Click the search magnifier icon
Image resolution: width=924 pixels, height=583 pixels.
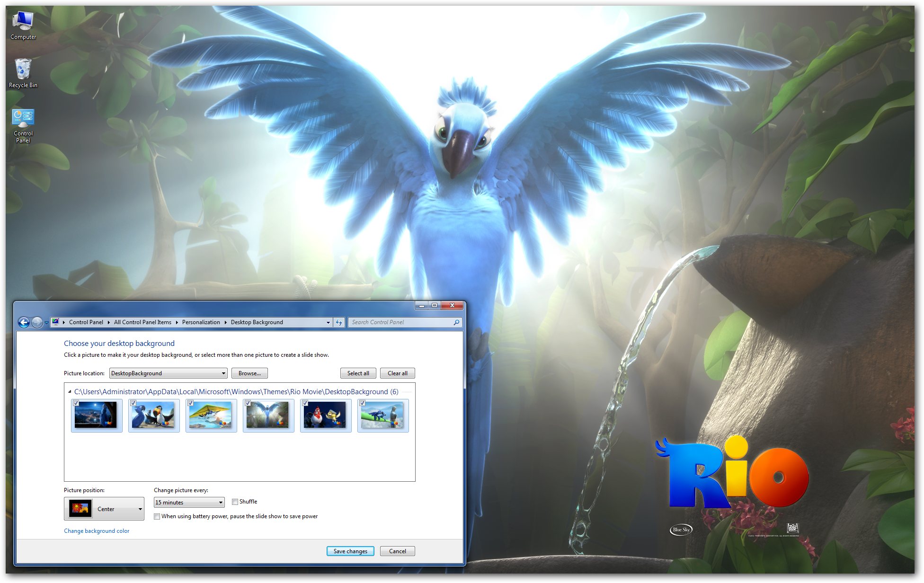(x=456, y=322)
